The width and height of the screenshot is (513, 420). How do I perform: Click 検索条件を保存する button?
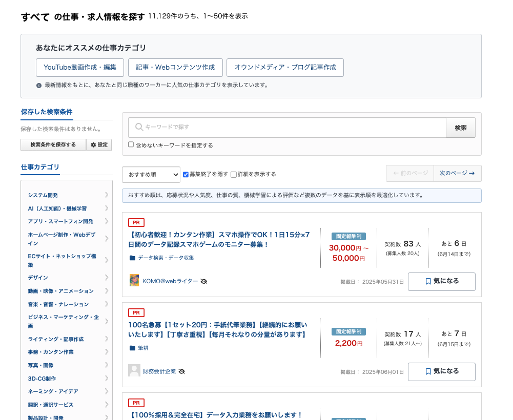53,145
